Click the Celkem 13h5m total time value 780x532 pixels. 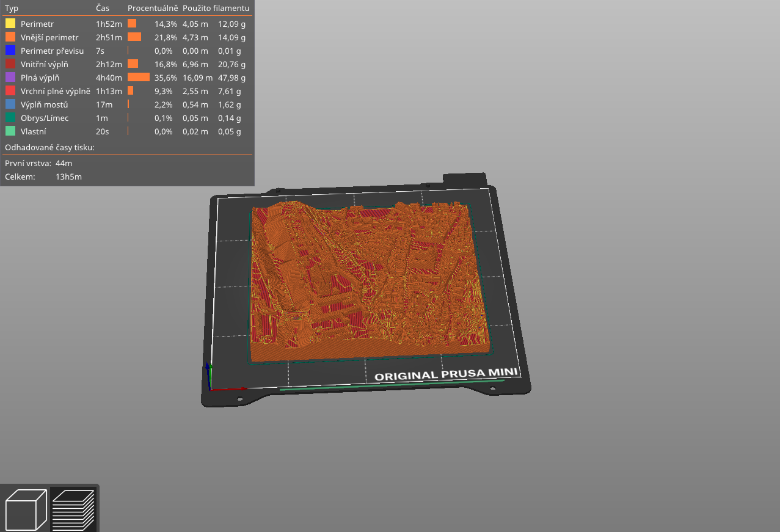[68, 177]
